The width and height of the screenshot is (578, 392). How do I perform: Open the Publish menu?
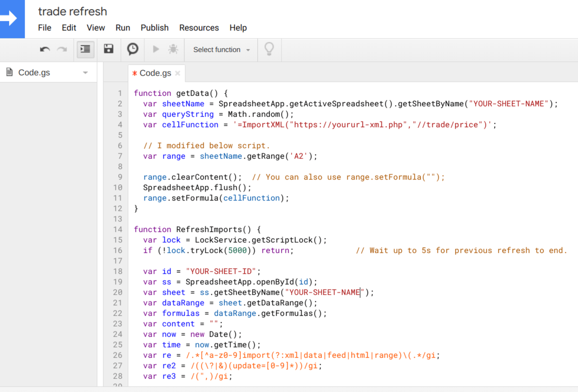click(155, 28)
